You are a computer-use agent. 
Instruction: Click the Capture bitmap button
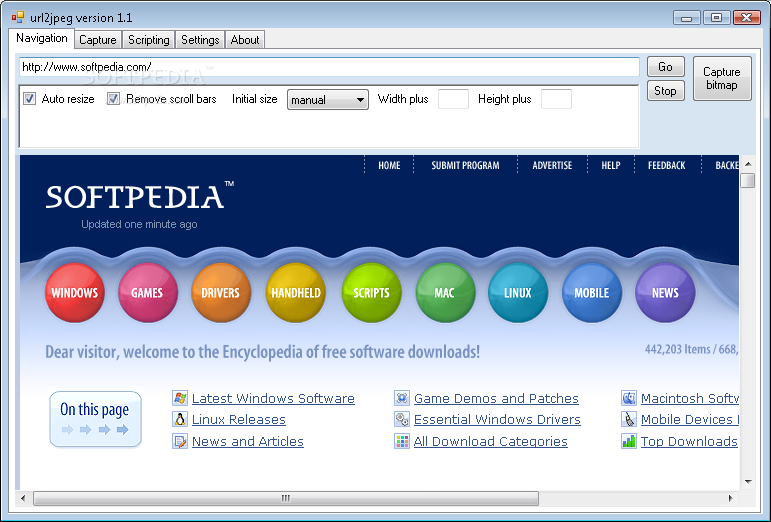coord(722,79)
